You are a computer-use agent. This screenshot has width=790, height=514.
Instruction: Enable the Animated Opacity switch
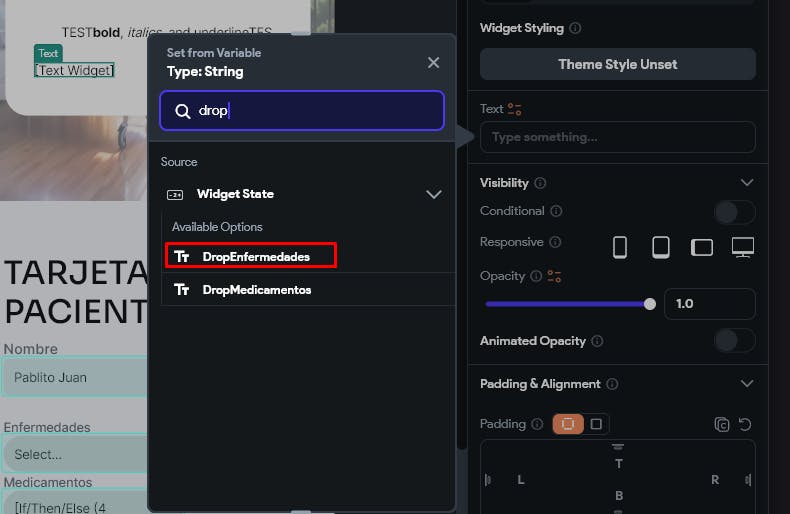pyautogui.click(x=734, y=341)
